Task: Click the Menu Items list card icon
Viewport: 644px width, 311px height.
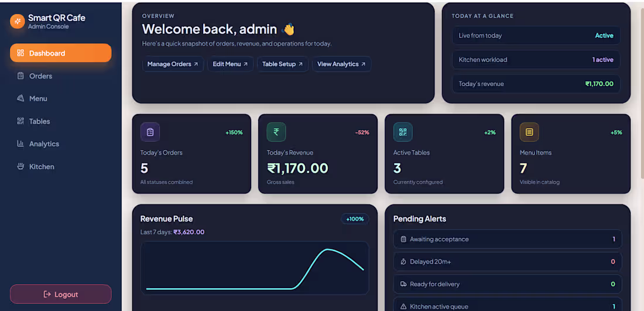Action: click(529, 132)
